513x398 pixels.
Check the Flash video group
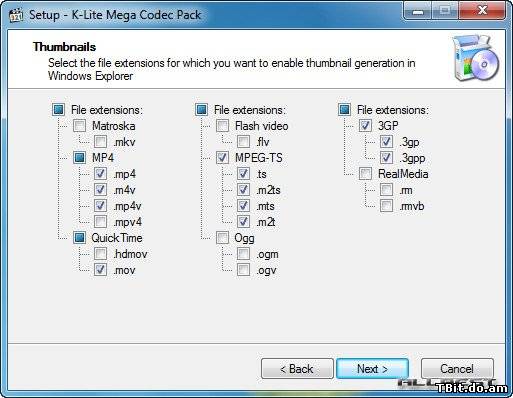pos(222,126)
